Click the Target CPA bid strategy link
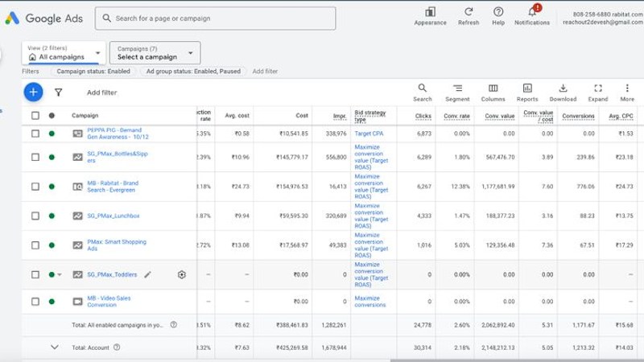644x362 pixels. [369, 134]
